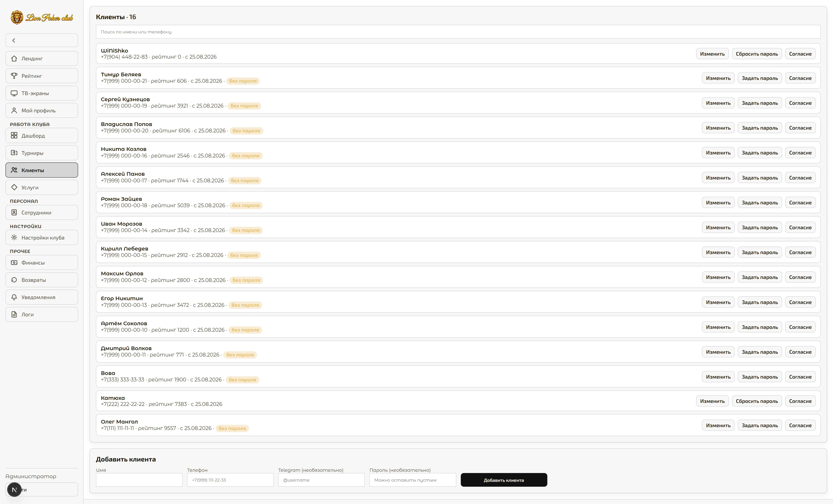Viewport: 833px width, 504px height.
Task: Click Сбросить пароль for Катюха
Action: [757, 401]
